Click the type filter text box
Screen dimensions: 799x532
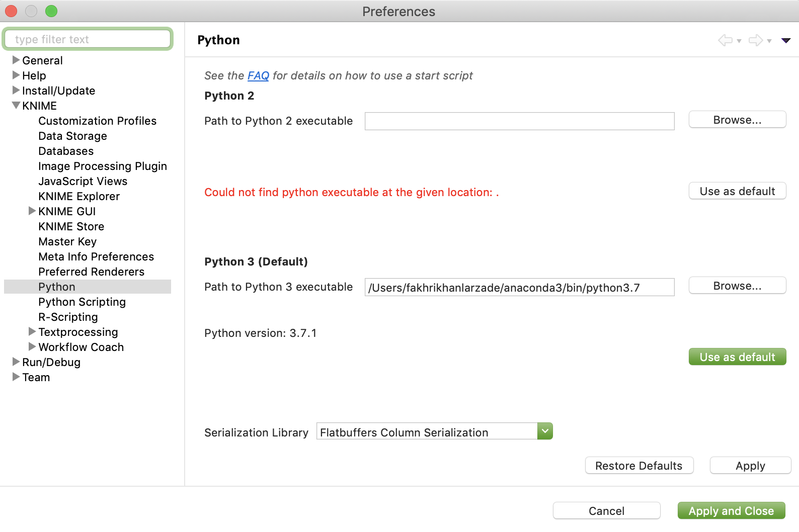[88, 39]
